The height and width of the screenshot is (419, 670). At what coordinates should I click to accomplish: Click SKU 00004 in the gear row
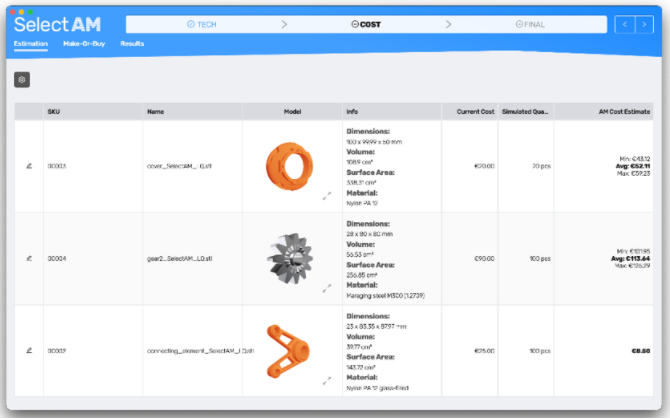[57, 258]
